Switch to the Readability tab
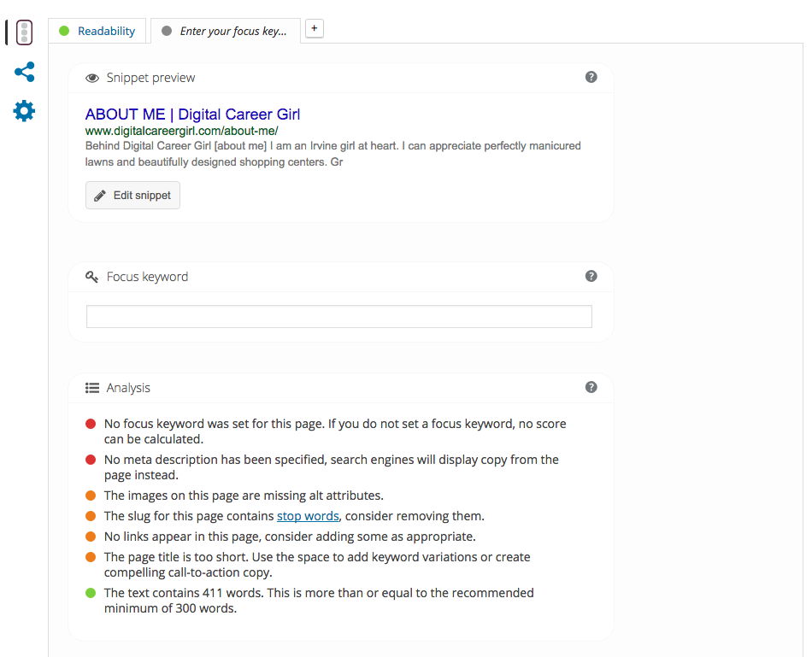This screenshot has width=812, height=657. coord(97,31)
